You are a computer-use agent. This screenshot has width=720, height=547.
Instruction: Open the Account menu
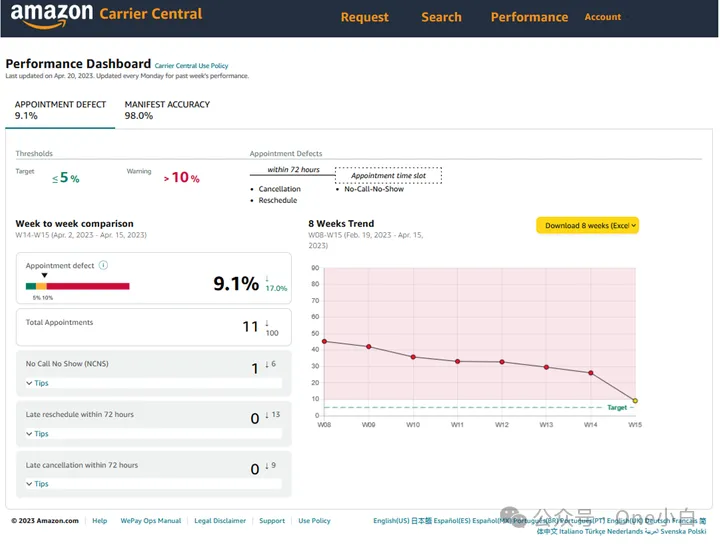602,17
